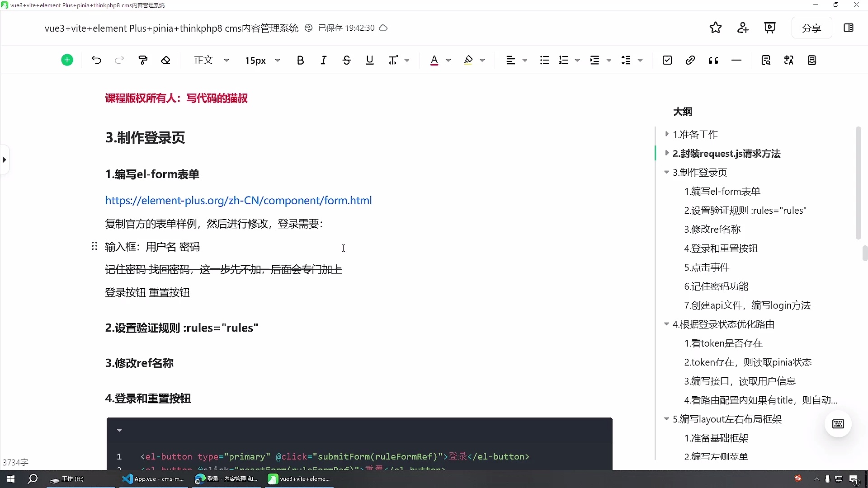
Task: Toggle bulleted list
Action: point(544,60)
